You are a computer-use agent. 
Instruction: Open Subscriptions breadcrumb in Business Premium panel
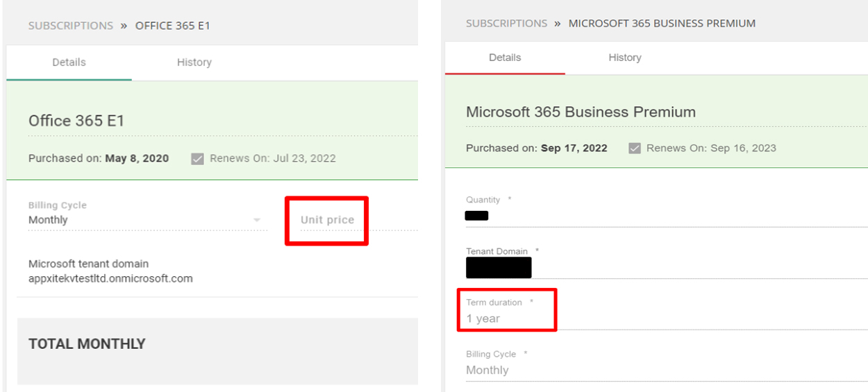[x=507, y=24]
